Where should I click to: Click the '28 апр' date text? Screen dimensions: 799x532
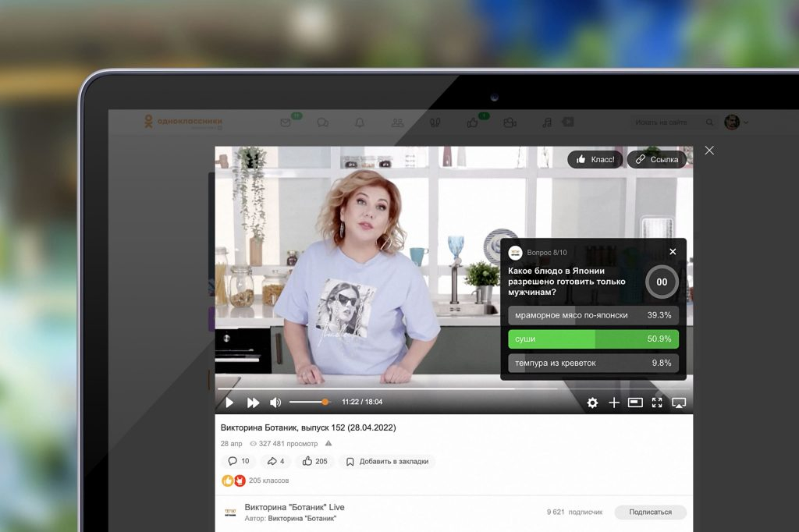click(x=231, y=444)
